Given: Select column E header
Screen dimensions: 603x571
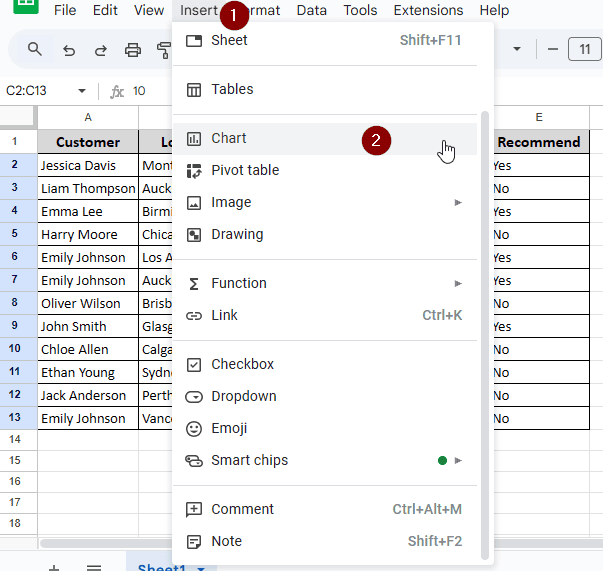Looking at the screenshot, I should point(539,118).
